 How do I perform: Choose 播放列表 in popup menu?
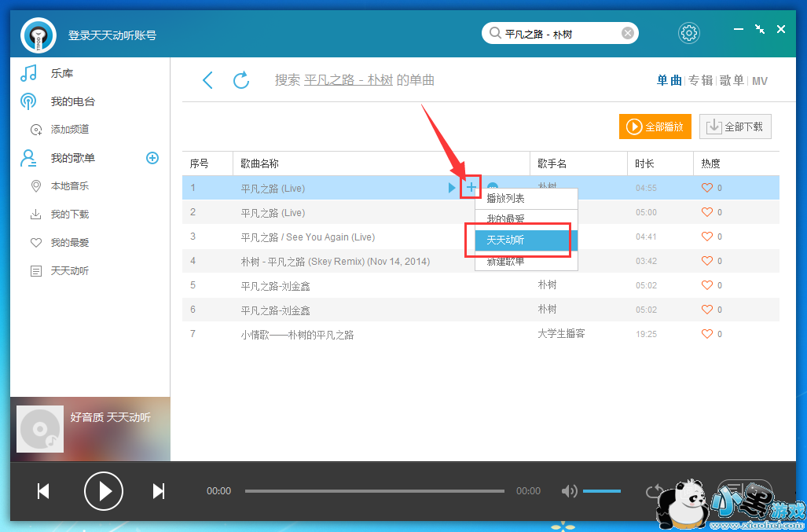pos(526,199)
